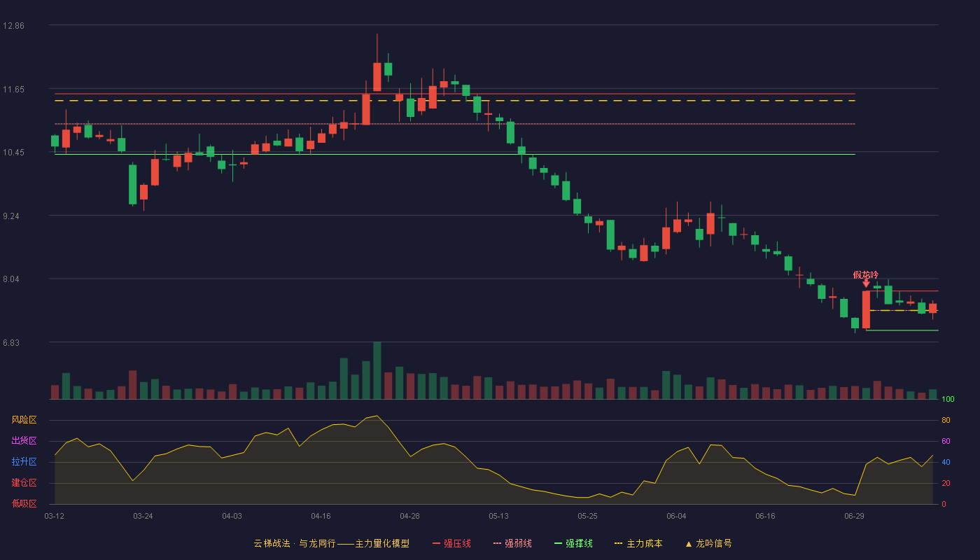Screen dimensions: 980x560
Task: Click the 05-25 date axis label
Action: pos(587,516)
